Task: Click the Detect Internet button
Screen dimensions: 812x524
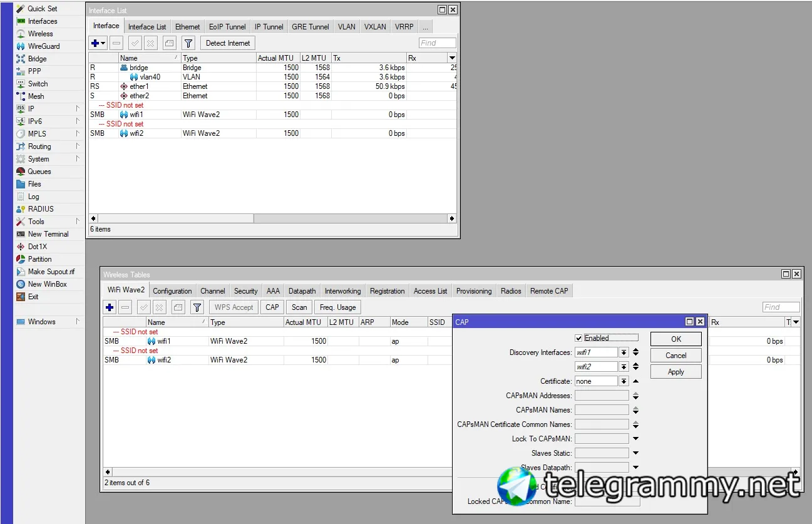Action: [x=228, y=43]
